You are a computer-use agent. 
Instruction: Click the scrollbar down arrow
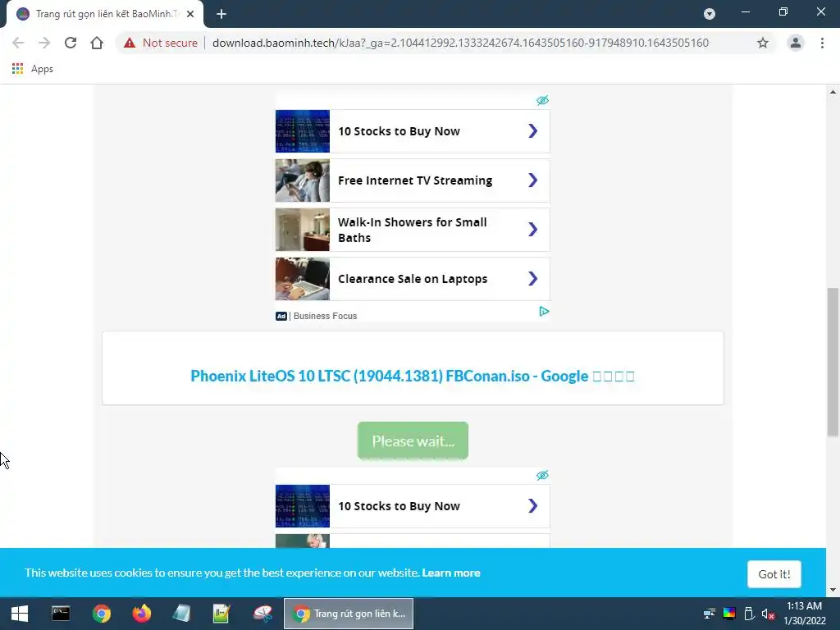tap(833, 590)
